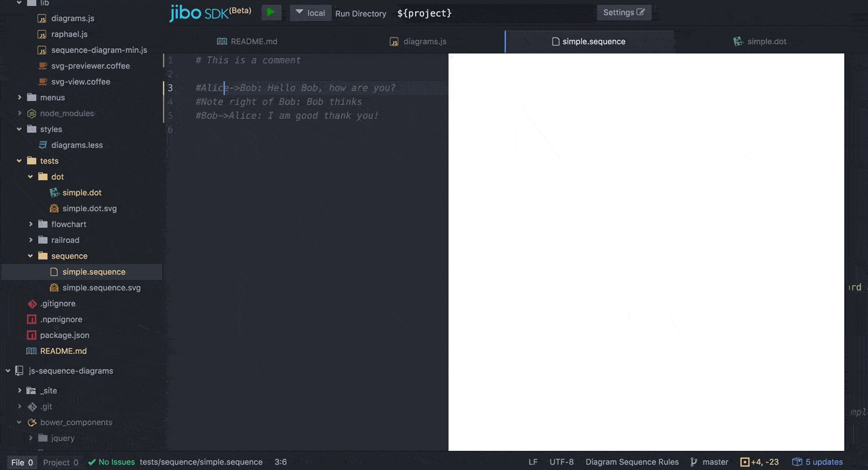Open svg-previewer.coffee file
The image size is (868, 470).
coord(90,66)
